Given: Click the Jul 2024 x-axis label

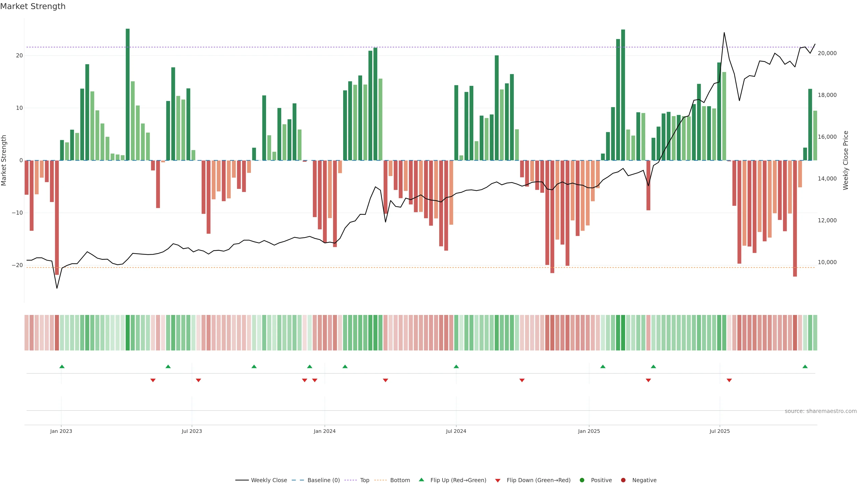Looking at the screenshot, I should (456, 431).
